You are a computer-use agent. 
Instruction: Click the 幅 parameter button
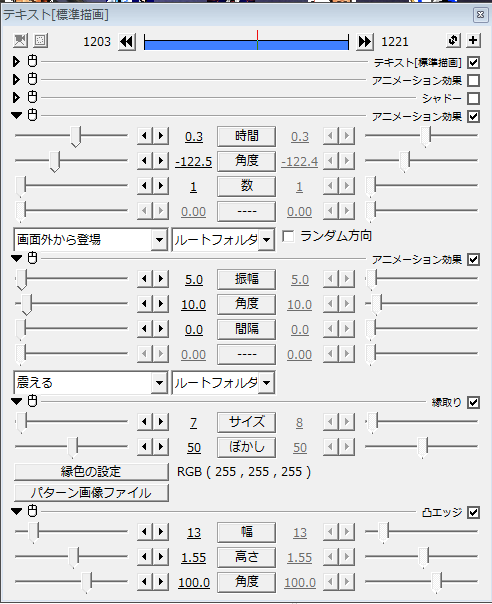point(246,532)
